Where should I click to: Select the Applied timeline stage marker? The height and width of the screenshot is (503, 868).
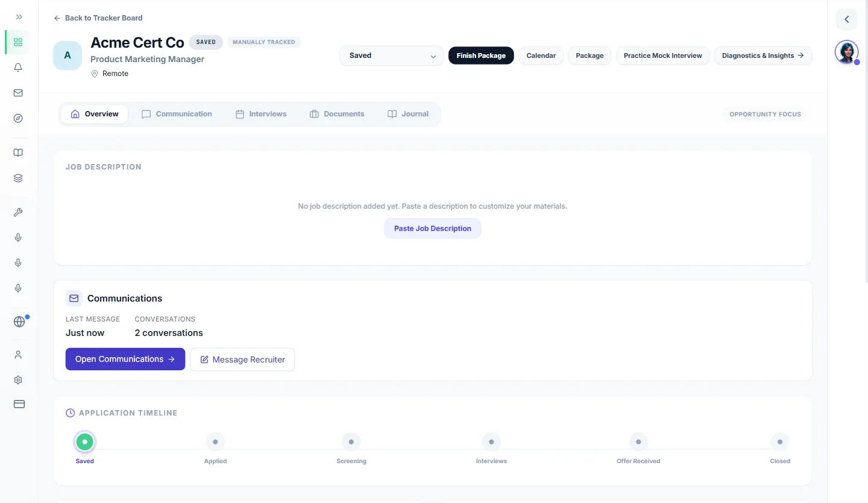point(215,442)
